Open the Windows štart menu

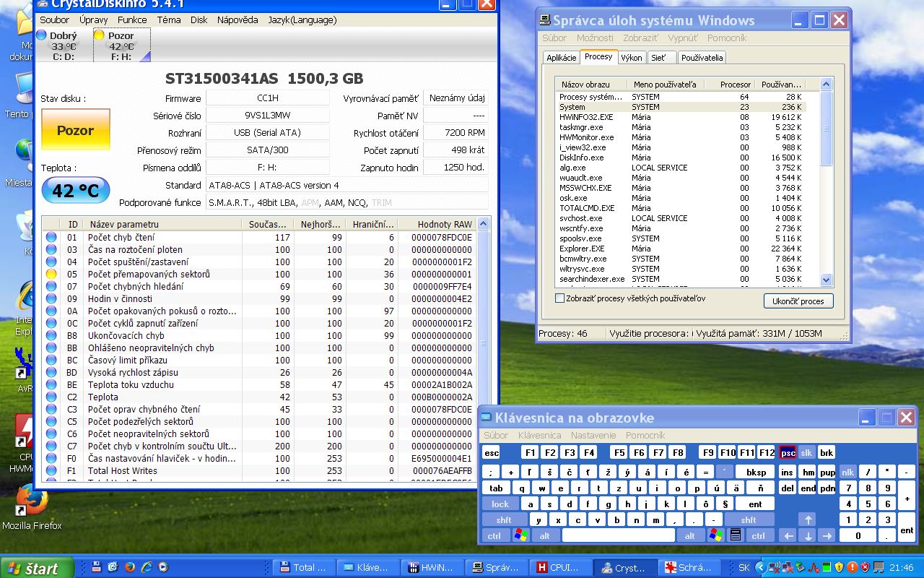click(x=38, y=568)
